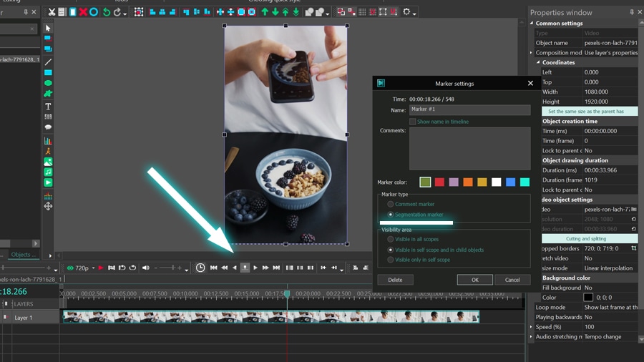Open the audio spectrum tool
Viewport: 644px width, 362px height.
coord(48,196)
